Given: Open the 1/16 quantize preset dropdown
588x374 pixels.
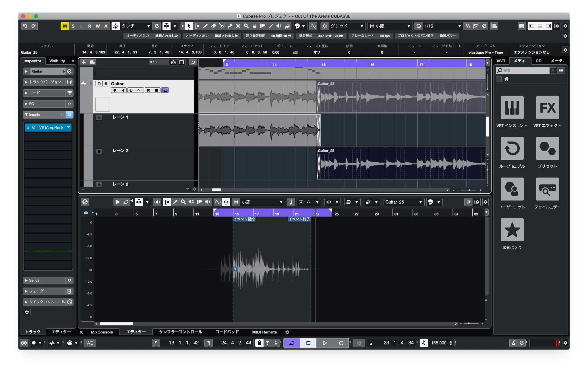Looking at the screenshot, I should tap(442, 26).
